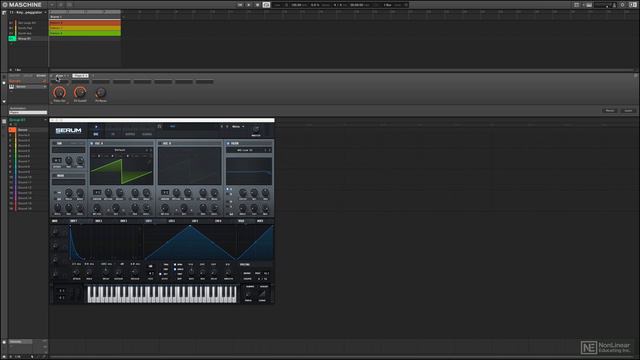640x360 pixels.
Task: Click the restart transport button
Action: click(240, 5)
